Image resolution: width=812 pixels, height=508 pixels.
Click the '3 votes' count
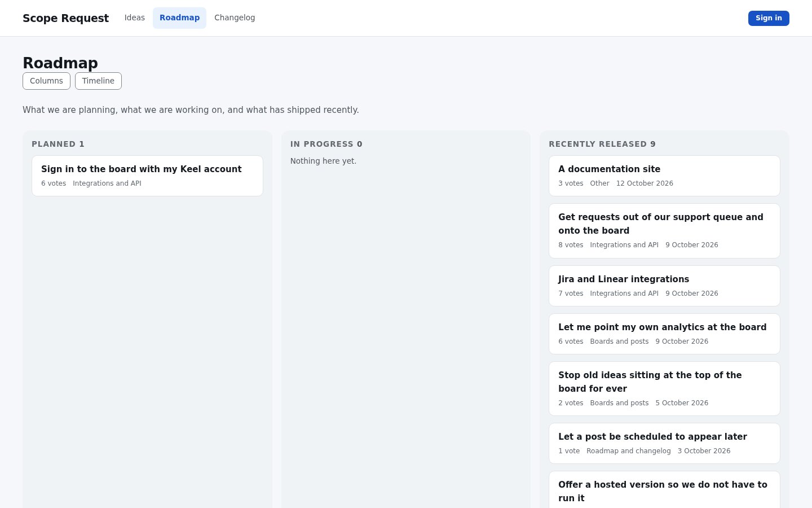click(571, 183)
